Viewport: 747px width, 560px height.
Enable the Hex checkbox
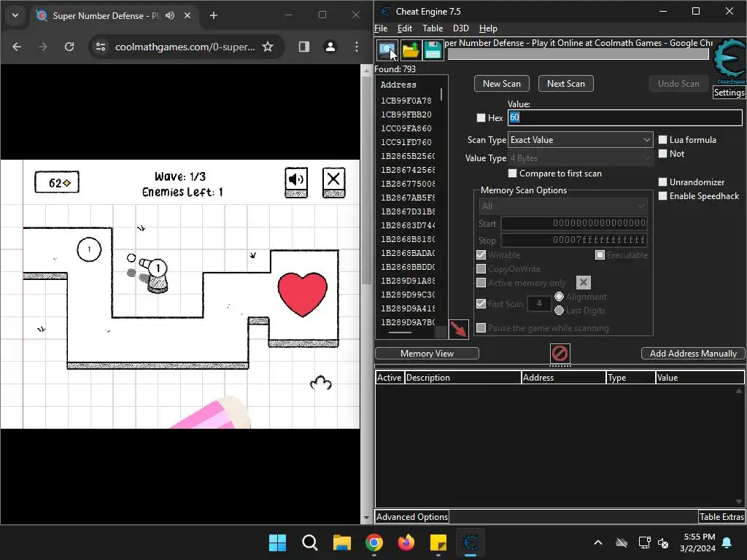pyautogui.click(x=481, y=117)
